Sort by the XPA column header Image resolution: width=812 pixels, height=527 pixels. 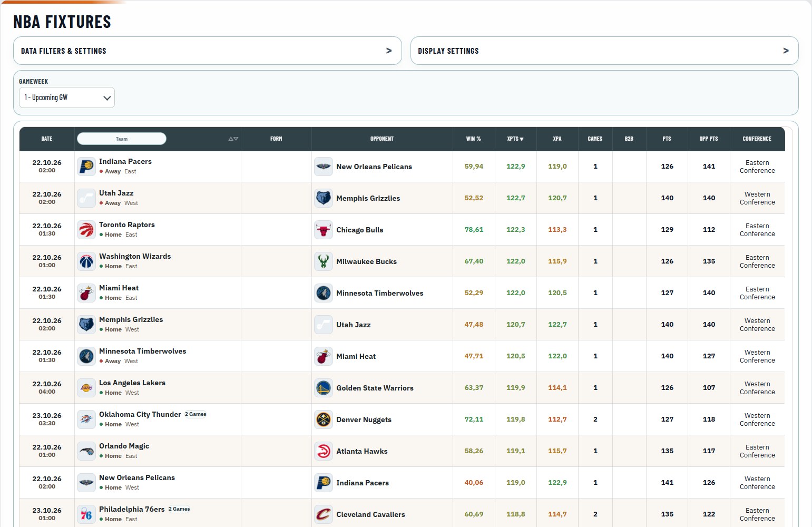557,139
